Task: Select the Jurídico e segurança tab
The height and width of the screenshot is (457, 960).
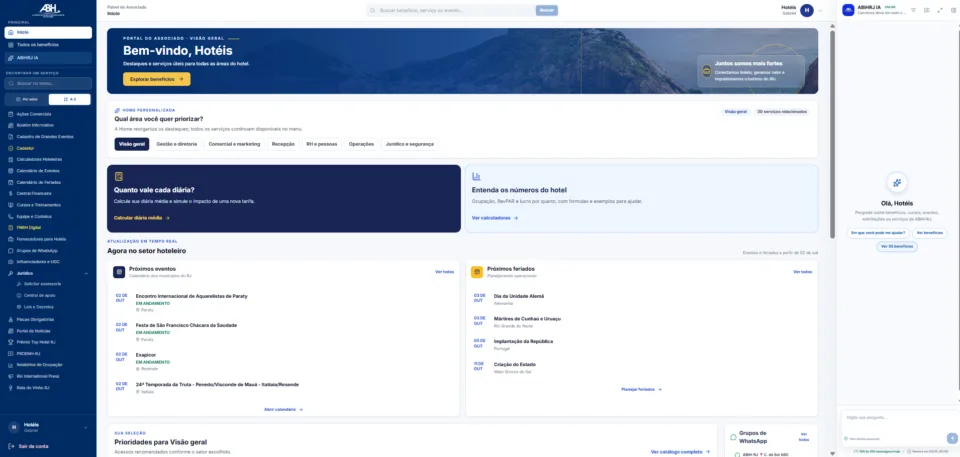Action: tap(410, 144)
